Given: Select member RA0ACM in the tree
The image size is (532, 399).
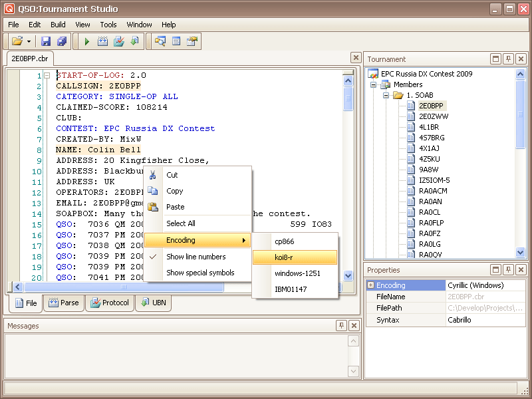Looking at the screenshot, I should point(433,191).
